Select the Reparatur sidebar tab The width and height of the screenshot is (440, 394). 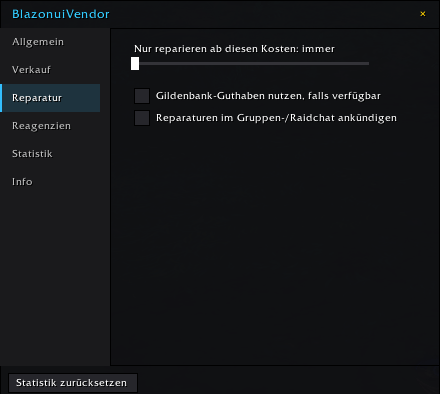50,98
